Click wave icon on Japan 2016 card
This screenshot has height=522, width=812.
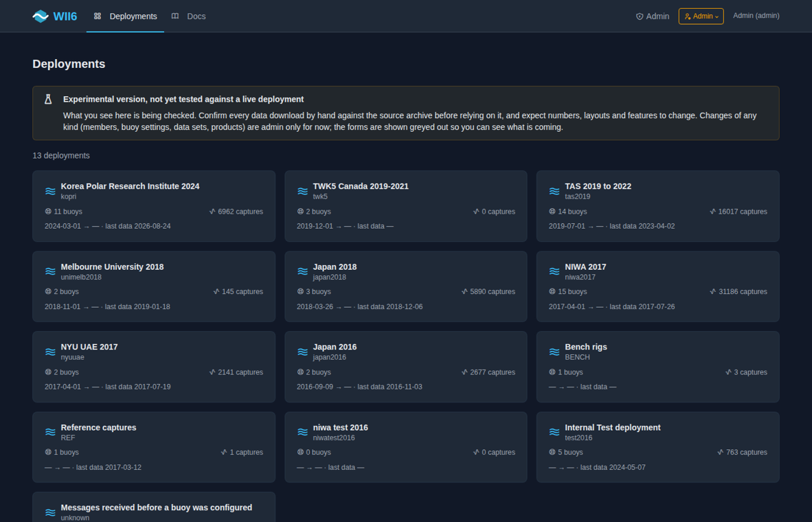pos(302,352)
